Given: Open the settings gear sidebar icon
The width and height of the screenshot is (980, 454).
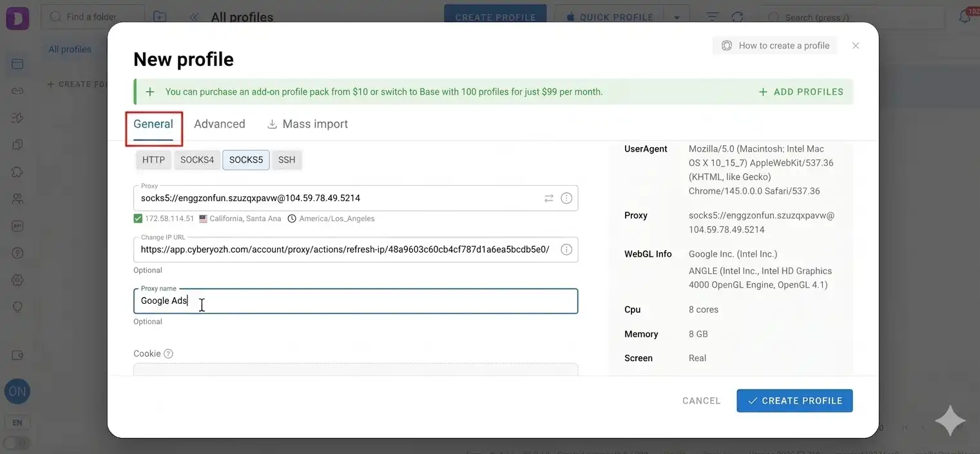Looking at the screenshot, I should (x=17, y=280).
